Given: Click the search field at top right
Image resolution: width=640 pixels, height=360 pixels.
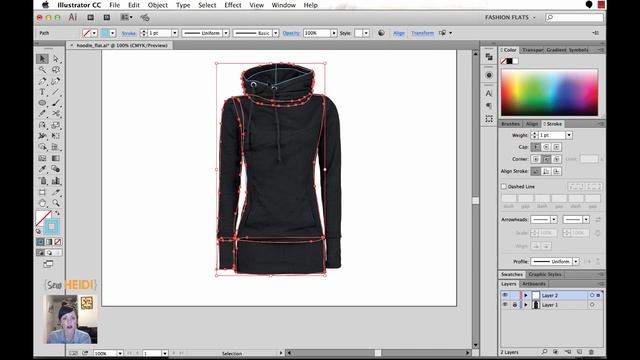Looking at the screenshot, I should click(574, 18).
